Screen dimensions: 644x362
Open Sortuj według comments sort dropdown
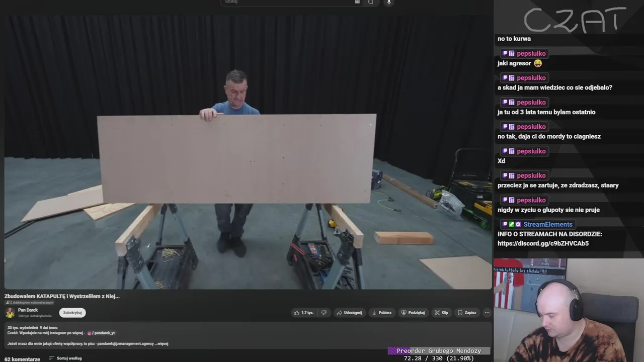65,358
